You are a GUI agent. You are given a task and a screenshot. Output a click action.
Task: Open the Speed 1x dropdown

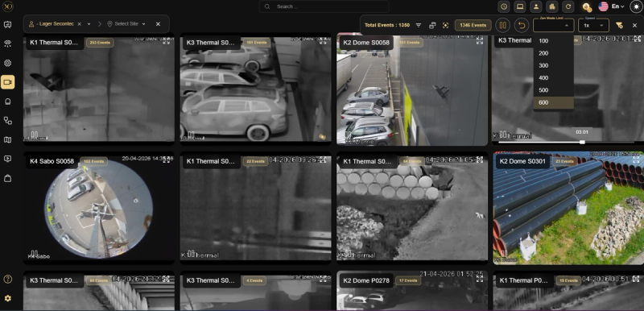tap(593, 26)
